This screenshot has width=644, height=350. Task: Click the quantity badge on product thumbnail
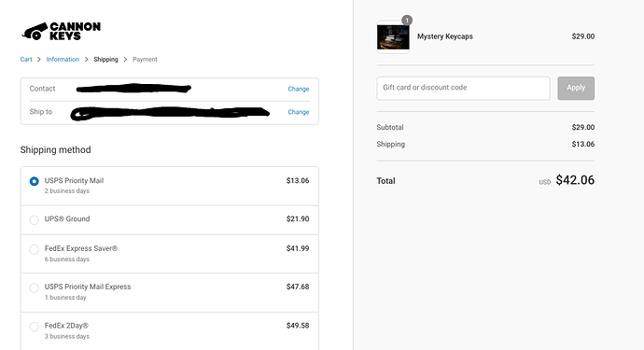pyautogui.click(x=407, y=21)
